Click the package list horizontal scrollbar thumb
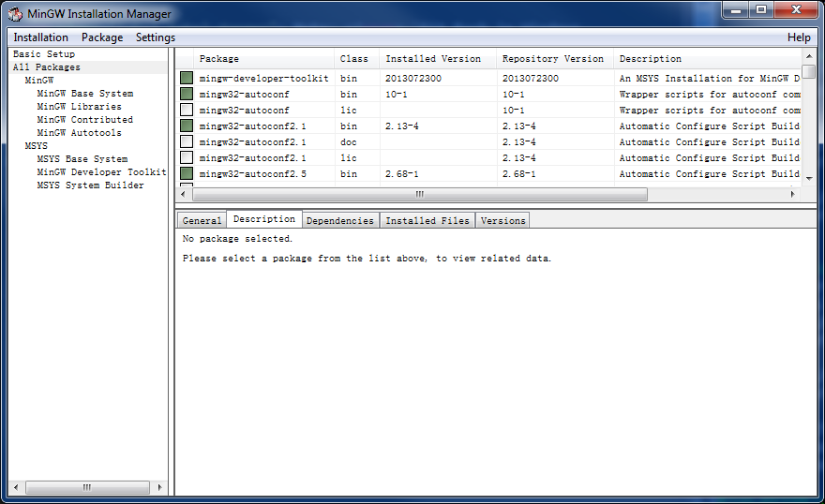Screen dimensions: 825x504 click(x=420, y=195)
